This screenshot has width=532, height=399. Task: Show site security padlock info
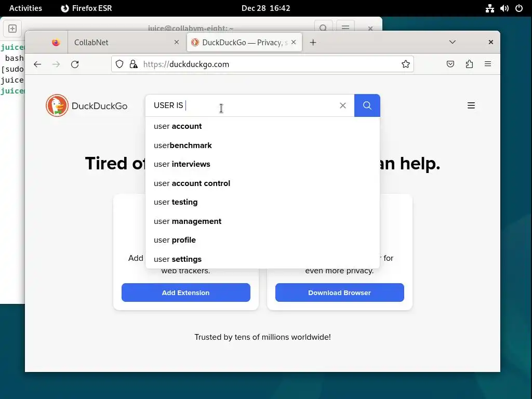click(x=134, y=64)
